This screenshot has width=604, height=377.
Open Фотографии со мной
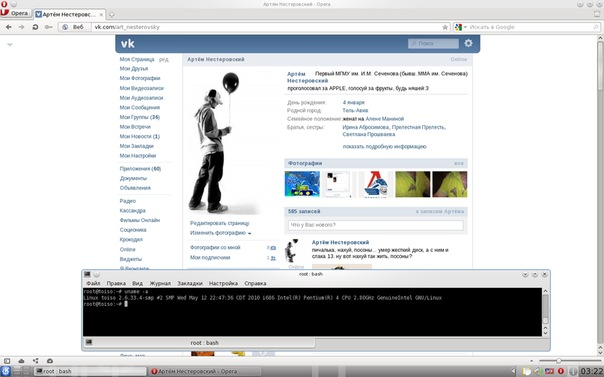click(215, 248)
